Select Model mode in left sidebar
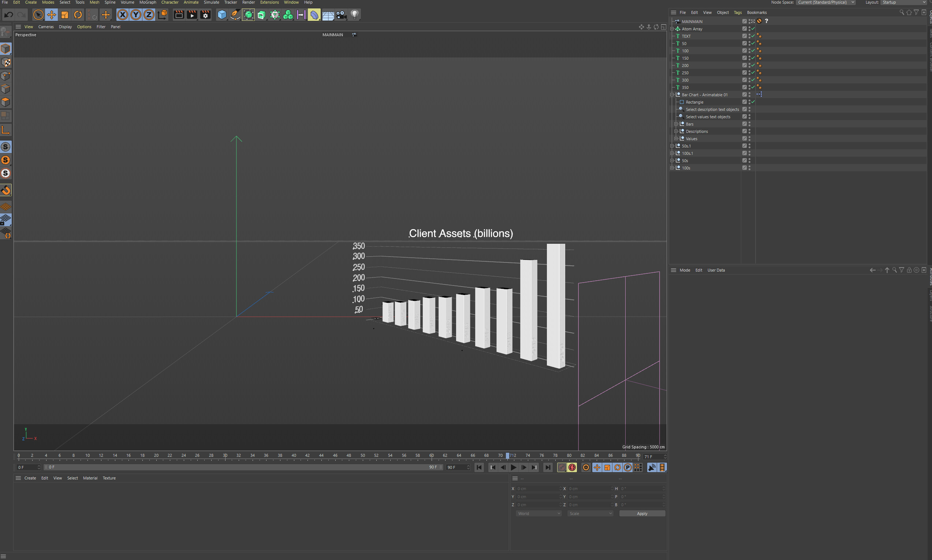The image size is (932, 560). [5, 49]
